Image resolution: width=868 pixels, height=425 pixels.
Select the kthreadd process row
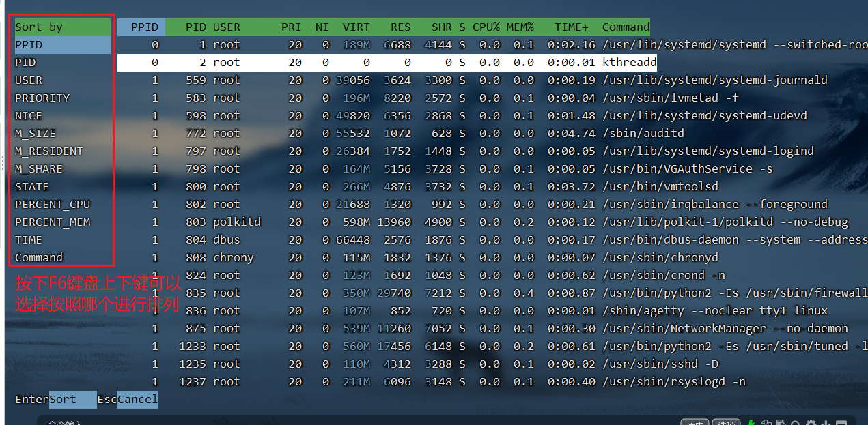point(387,63)
